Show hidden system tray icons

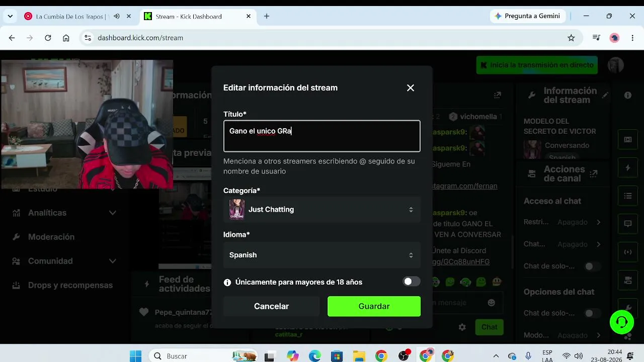click(496, 356)
